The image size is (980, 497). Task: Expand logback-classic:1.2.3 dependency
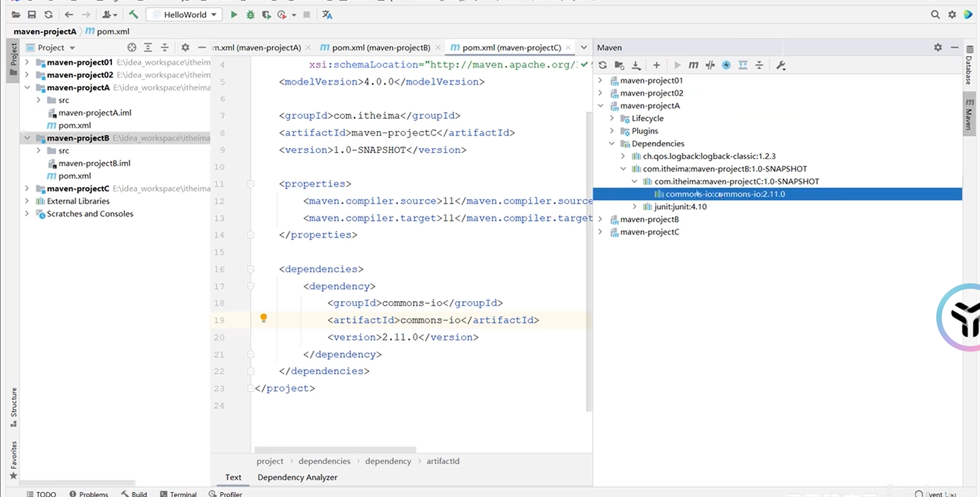(x=624, y=156)
